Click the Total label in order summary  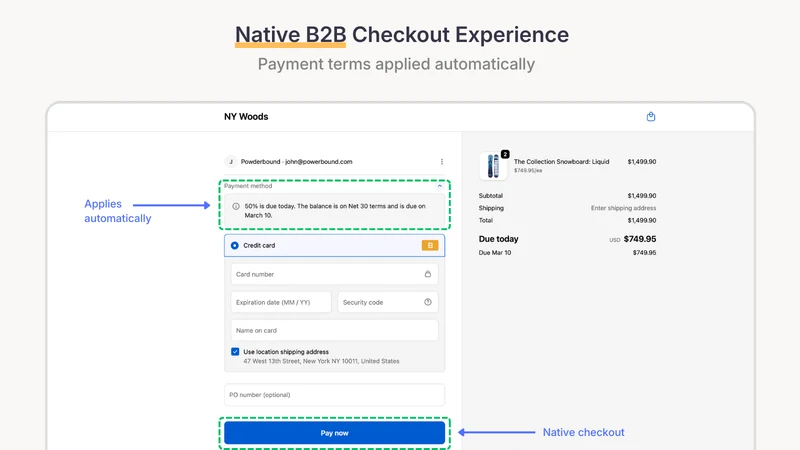click(486, 220)
